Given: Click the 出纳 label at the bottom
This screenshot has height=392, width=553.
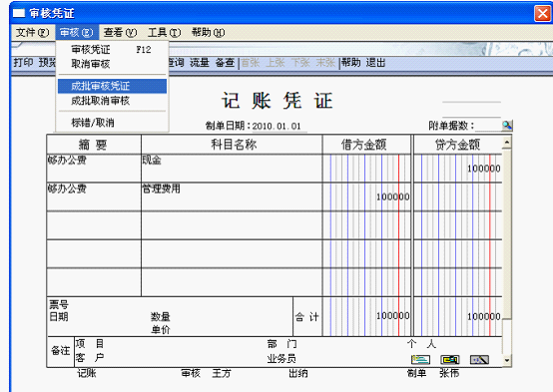Looking at the screenshot, I should tap(298, 373).
